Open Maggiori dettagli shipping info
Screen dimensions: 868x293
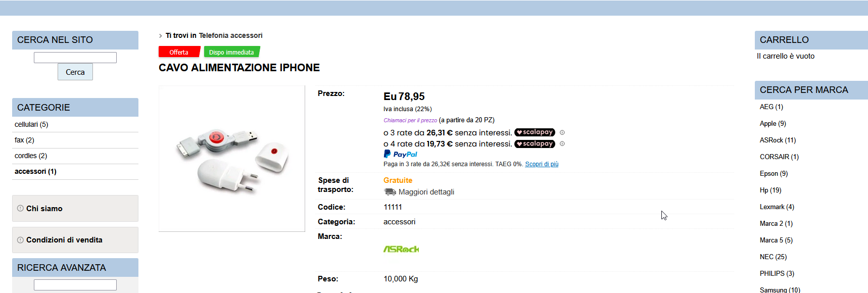coord(426,192)
